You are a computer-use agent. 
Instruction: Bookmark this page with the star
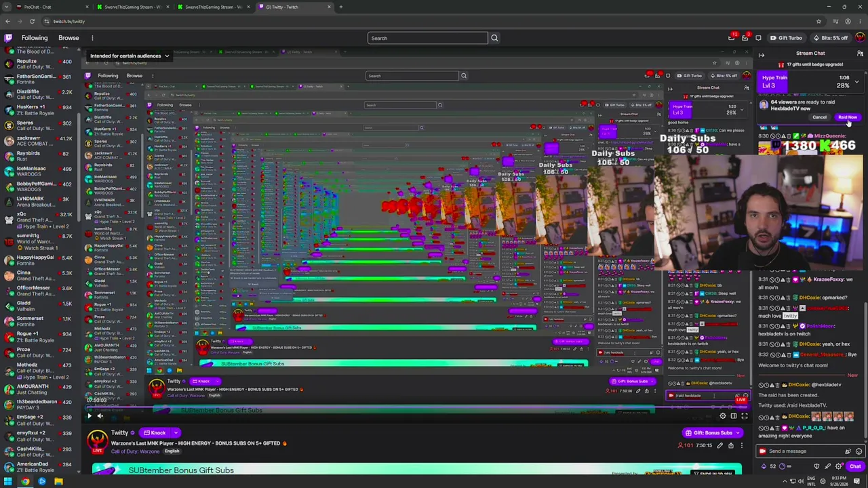click(818, 21)
